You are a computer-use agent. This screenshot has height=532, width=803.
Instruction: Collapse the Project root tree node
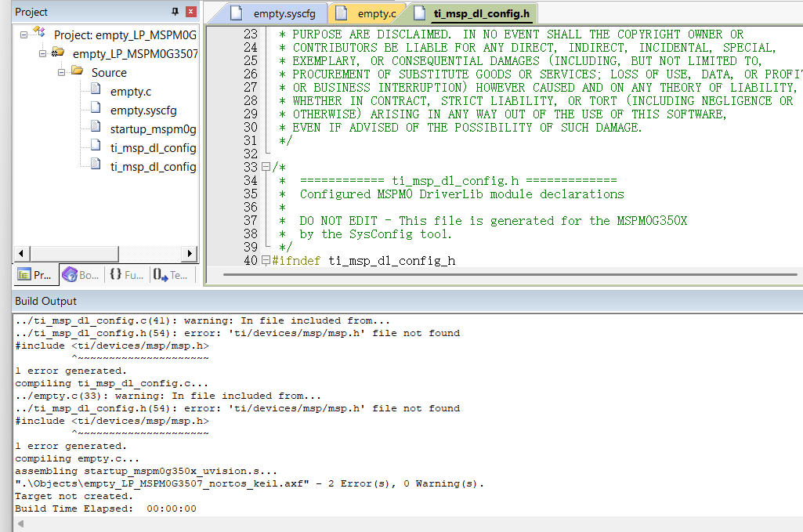tap(24, 34)
